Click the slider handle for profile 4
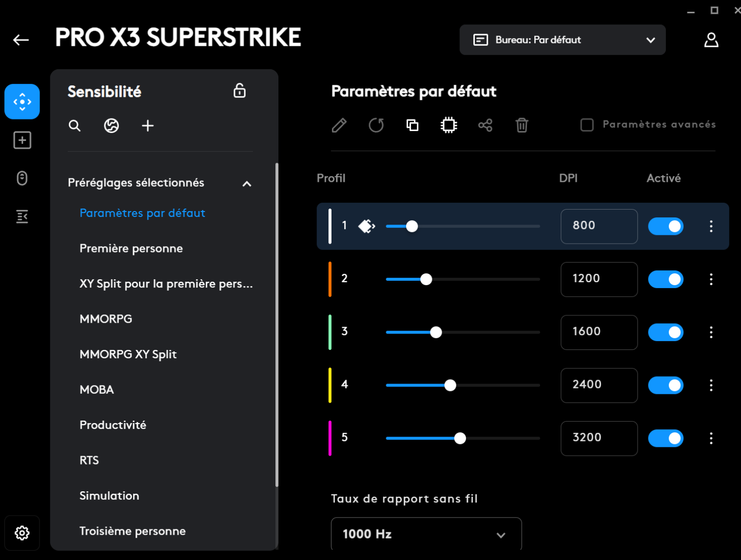This screenshot has height=560, width=741. pos(450,385)
